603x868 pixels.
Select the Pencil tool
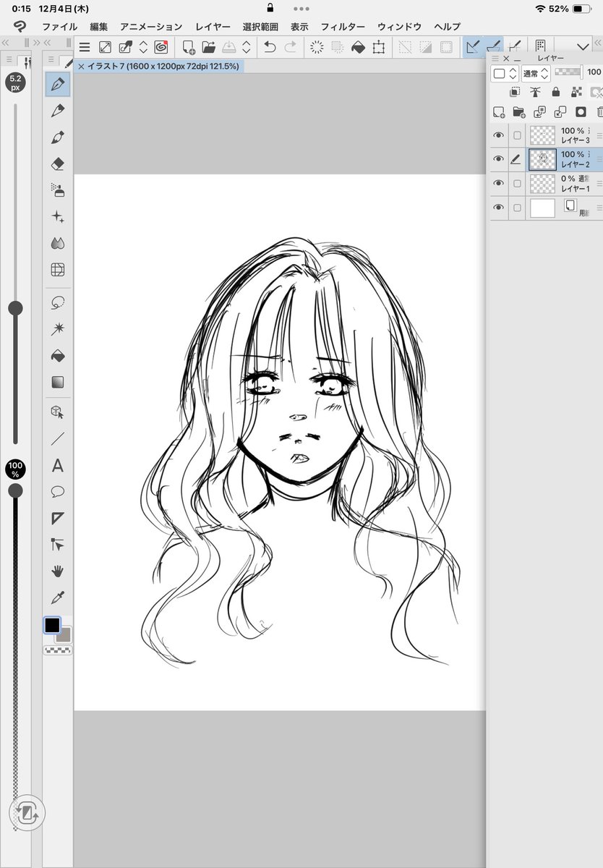click(x=58, y=111)
